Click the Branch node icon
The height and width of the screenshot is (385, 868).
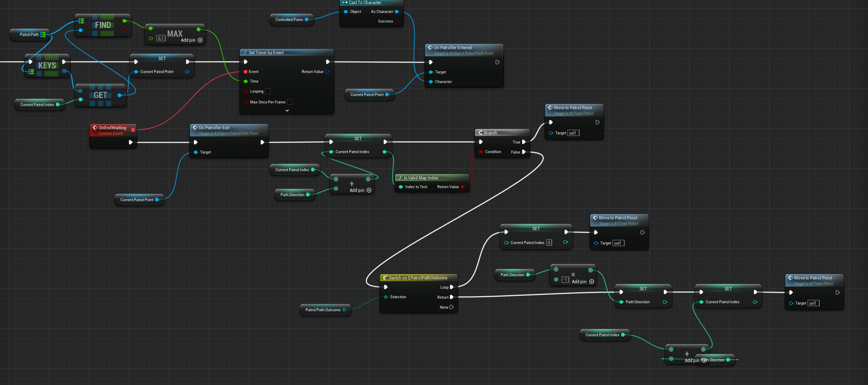(480, 133)
